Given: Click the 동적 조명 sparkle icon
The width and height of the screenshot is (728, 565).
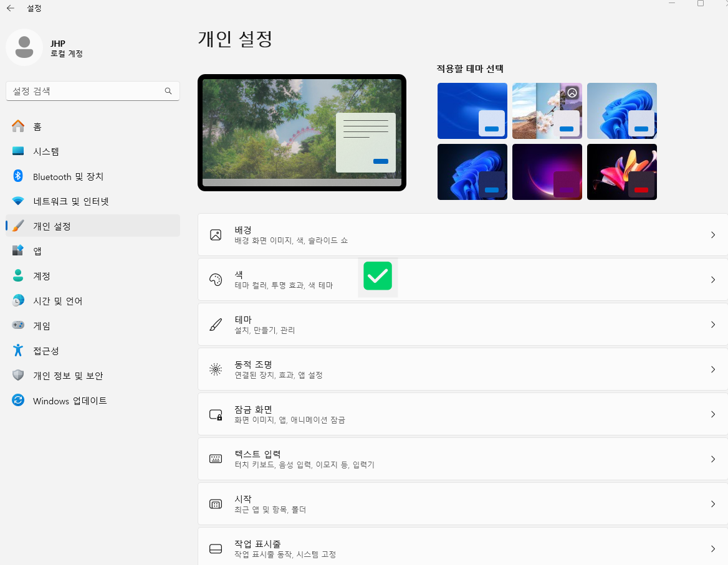Looking at the screenshot, I should click(216, 369).
